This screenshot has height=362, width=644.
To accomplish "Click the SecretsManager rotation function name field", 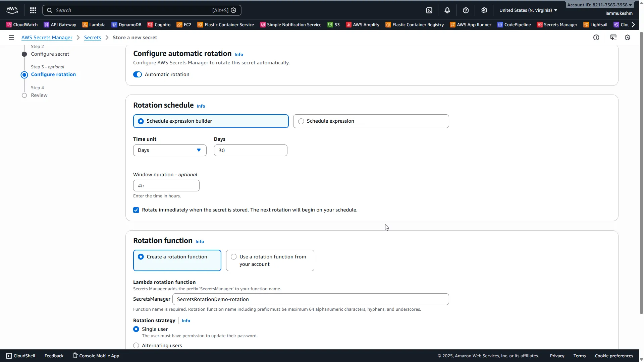I will [x=311, y=299].
